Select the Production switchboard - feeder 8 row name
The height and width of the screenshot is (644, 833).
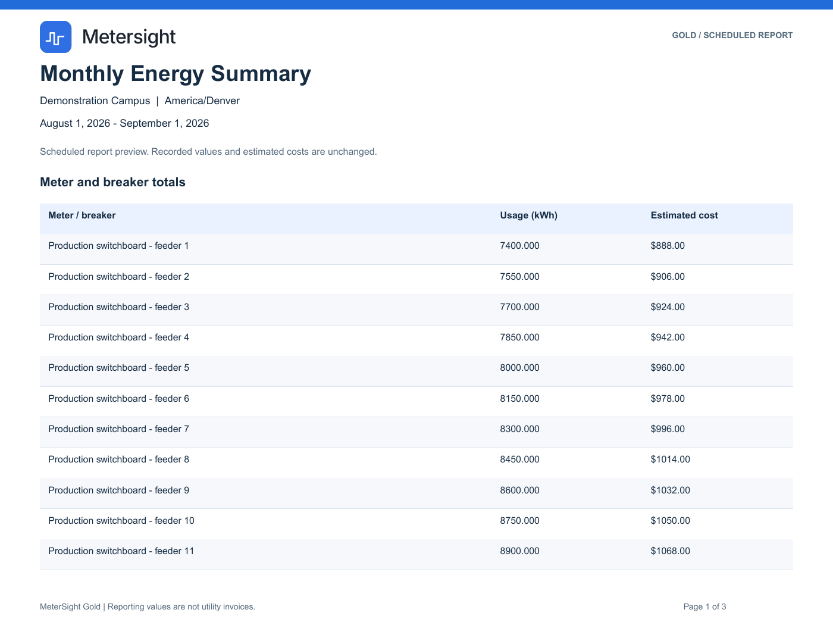pyautogui.click(x=119, y=459)
